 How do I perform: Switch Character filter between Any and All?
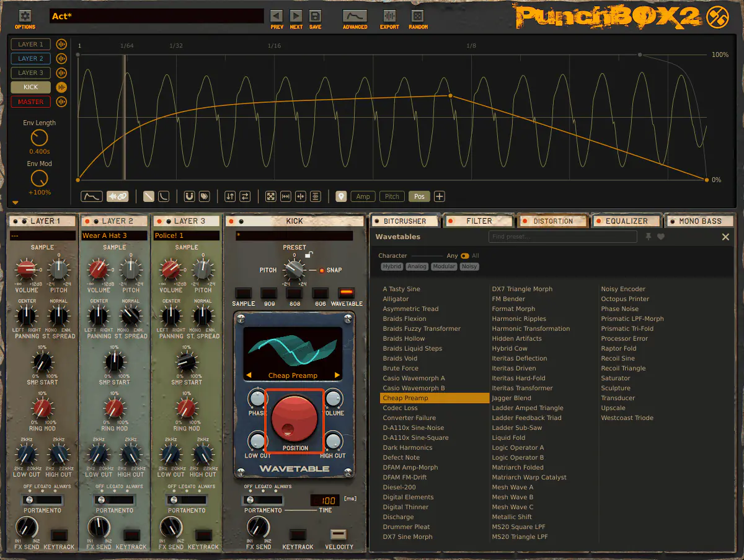coord(465,256)
